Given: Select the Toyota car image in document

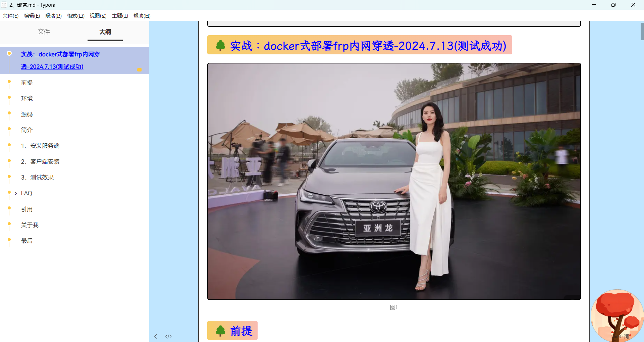Looking at the screenshot, I should (394, 181).
